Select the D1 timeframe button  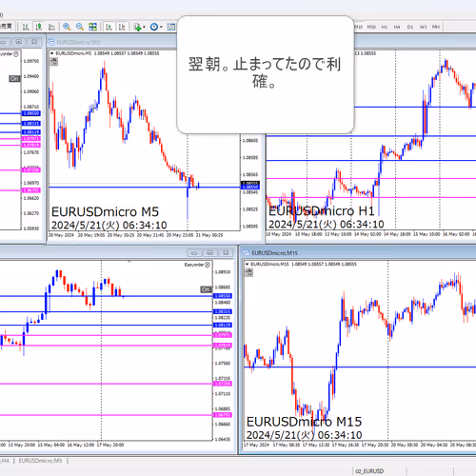(410, 27)
